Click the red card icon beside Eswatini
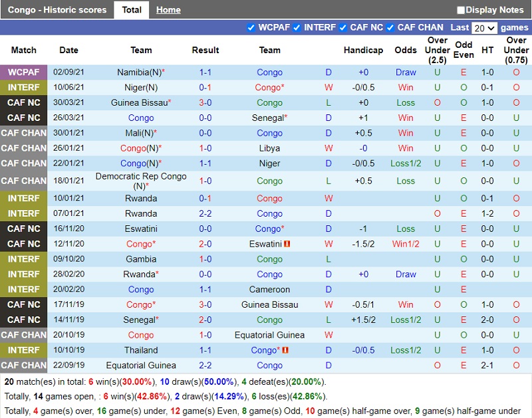This screenshot has width=532, height=418. pyautogui.click(x=287, y=244)
